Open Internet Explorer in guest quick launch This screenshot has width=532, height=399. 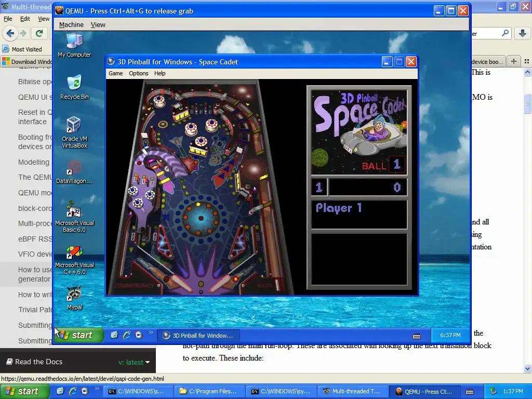point(127,335)
